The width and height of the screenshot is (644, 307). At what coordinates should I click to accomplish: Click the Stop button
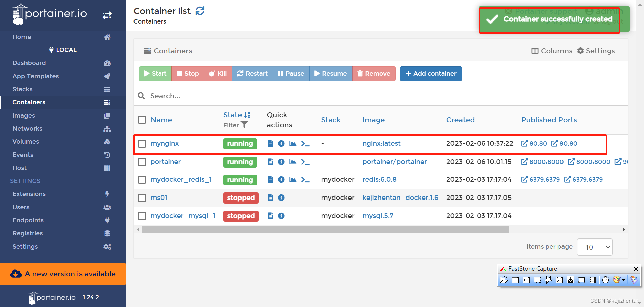(187, 74)
